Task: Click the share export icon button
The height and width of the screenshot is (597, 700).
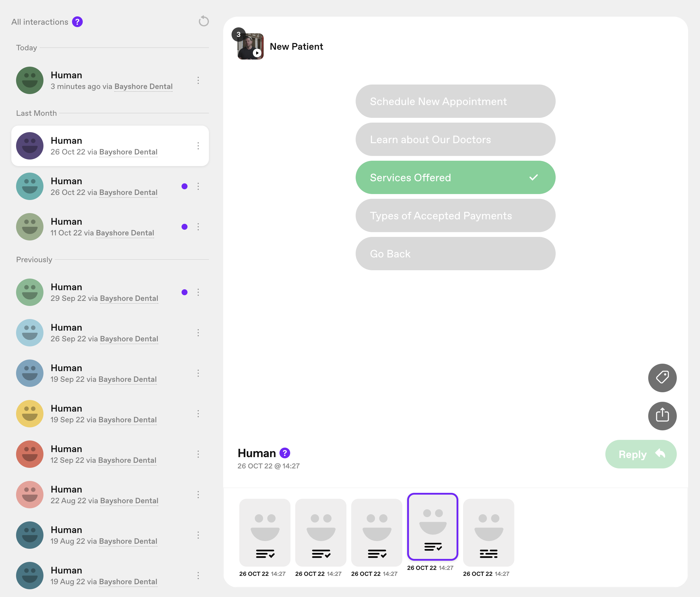Action: tap(662, 415)
